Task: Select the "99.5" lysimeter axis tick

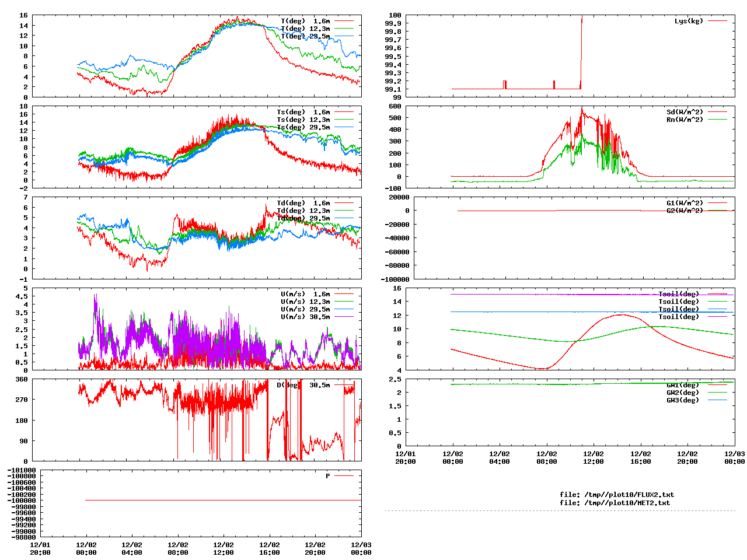Action: (x=393, y=57)
